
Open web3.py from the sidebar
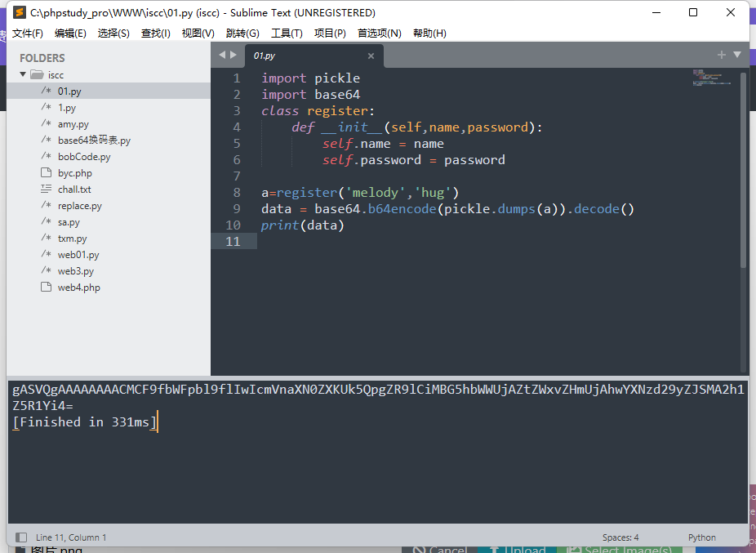coord(76,271)
